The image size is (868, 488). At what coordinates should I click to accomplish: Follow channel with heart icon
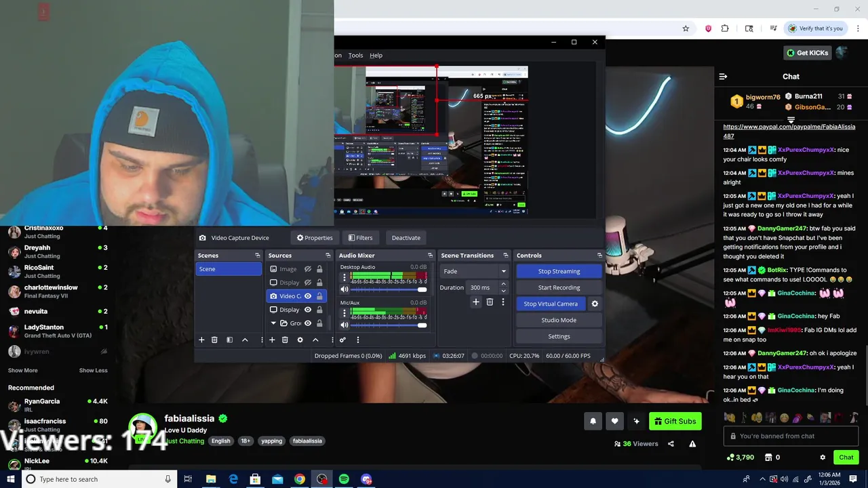[x=614, y=422]
